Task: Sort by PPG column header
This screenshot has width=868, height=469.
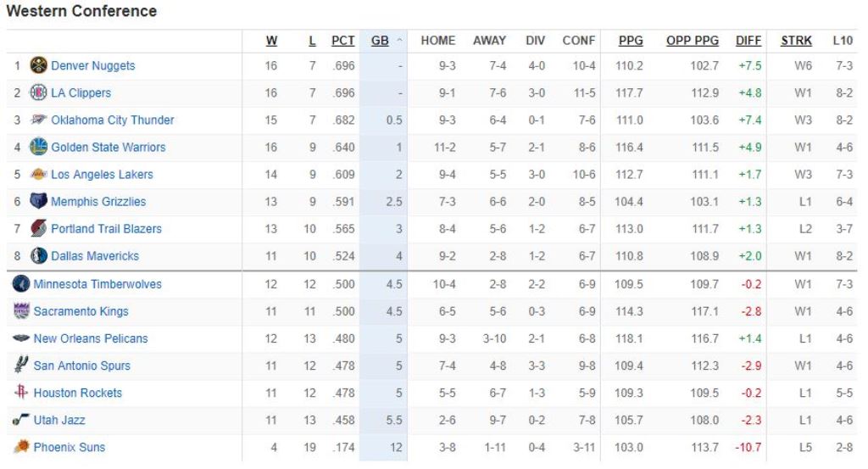Action: point(631,40)
